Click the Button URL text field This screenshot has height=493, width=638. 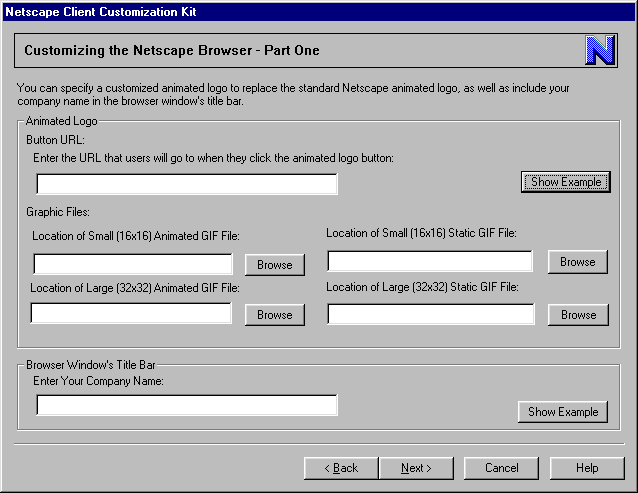[187, 184]
